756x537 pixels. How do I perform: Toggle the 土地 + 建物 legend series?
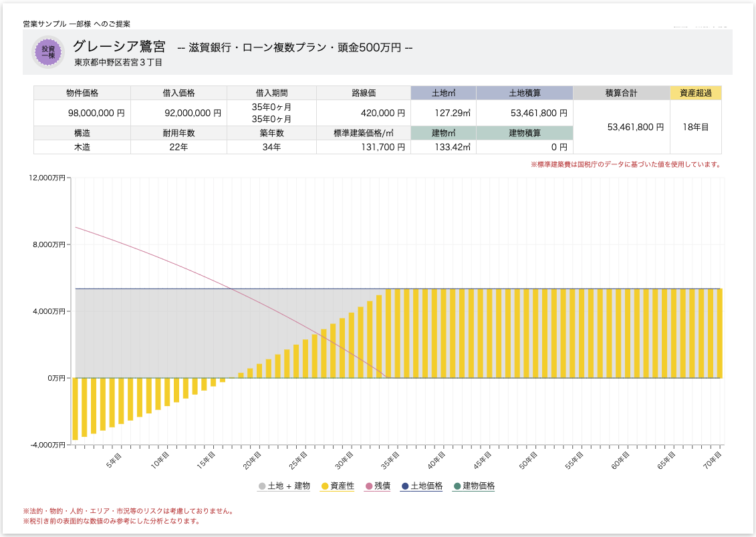284,486
